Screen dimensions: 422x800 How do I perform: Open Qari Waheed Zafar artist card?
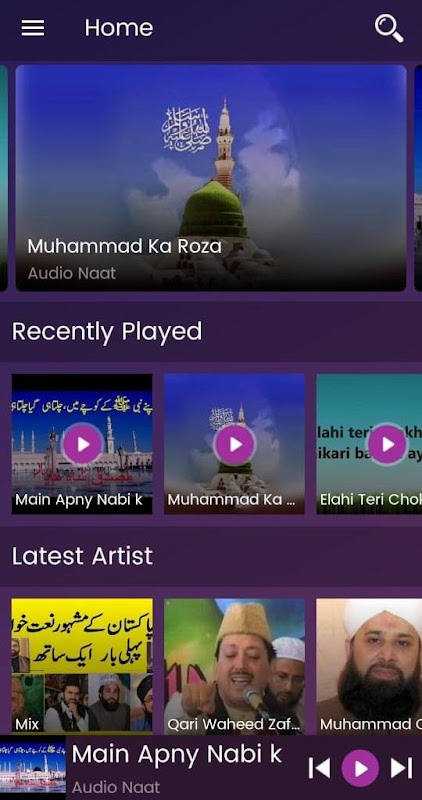(235, 666)
